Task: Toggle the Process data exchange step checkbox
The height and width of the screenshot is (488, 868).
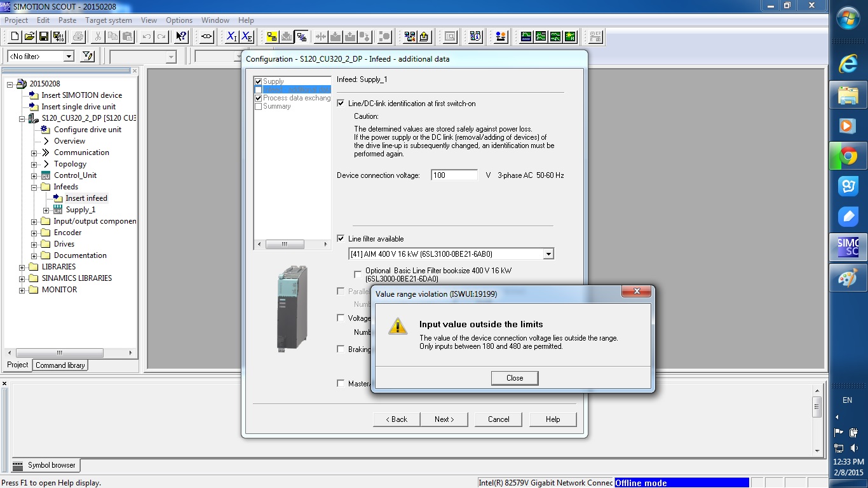Action: (259, 98)
